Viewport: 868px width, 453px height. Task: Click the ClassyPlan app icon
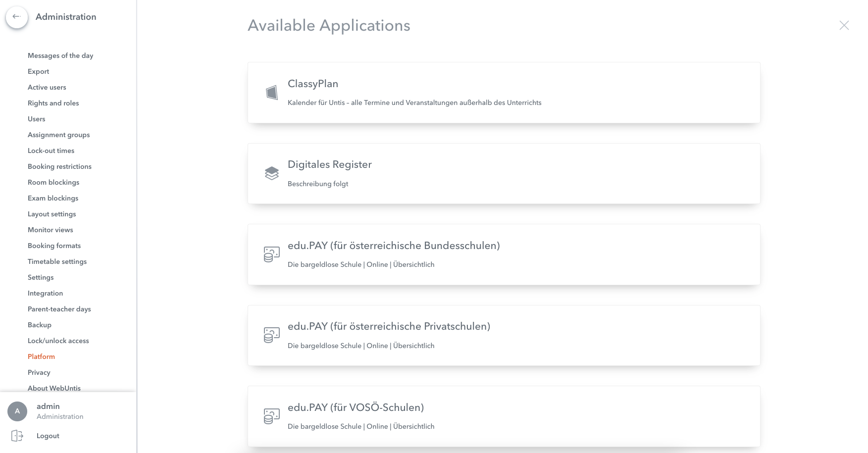272,93
